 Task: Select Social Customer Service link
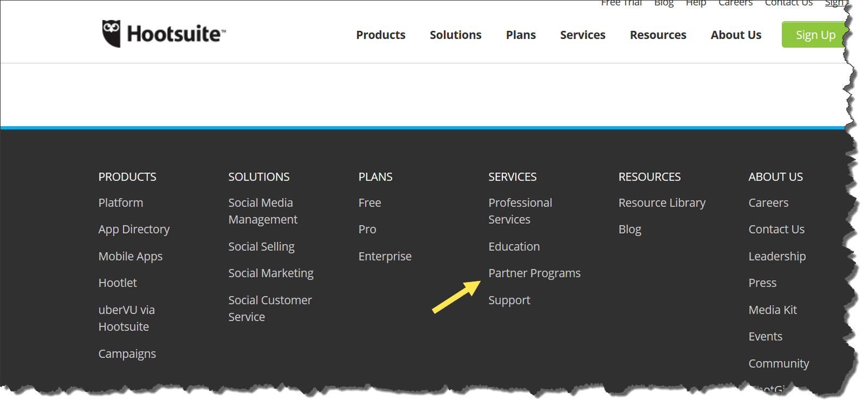(270, 308)
